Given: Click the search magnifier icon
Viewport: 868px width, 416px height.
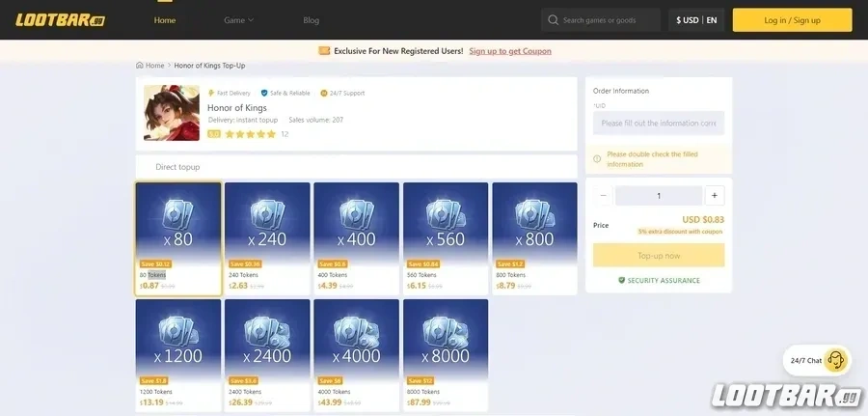Looking at the screenshot, I should [553, 20].
